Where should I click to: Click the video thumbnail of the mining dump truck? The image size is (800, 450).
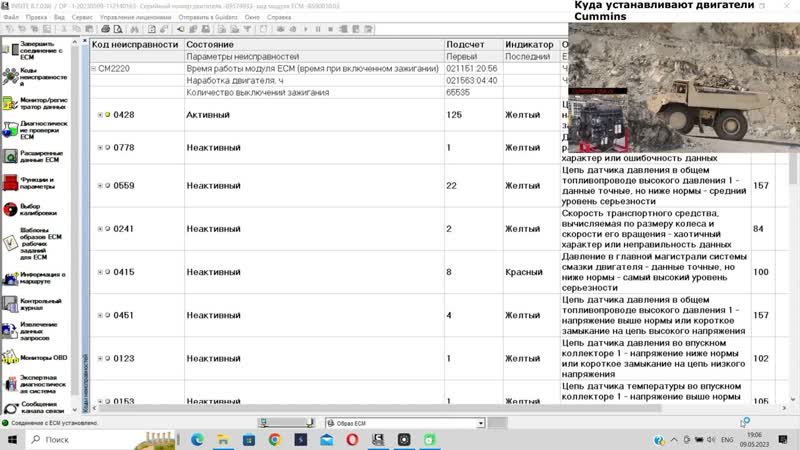tap(684, 88)
